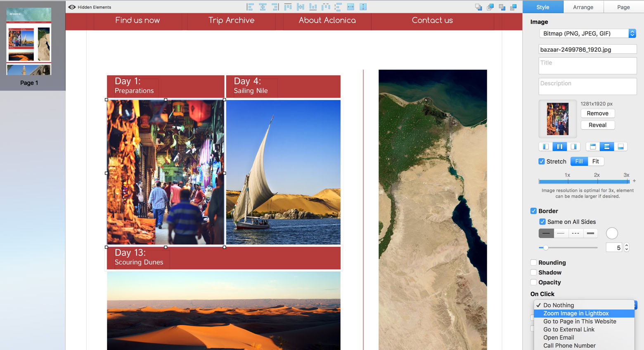Screen dimensions: 644x350
Task: Switch to the Page tab
Action: click(x=623, y=7)
